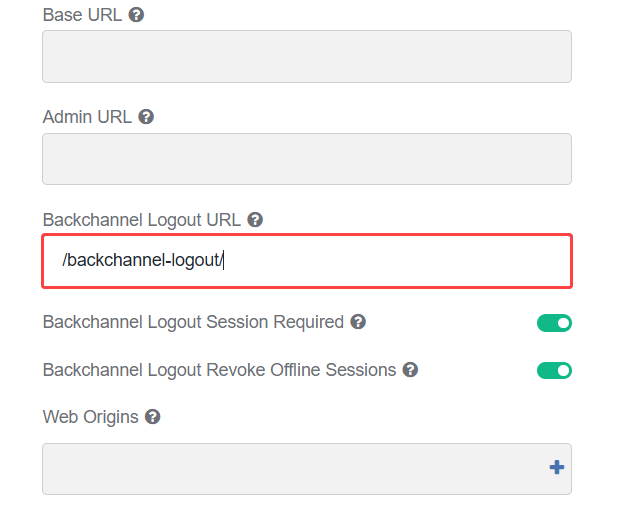This screenshot has width=619, height=519.
Task: Click into the Admin URL text box
Action: click(x=307, y=159)
